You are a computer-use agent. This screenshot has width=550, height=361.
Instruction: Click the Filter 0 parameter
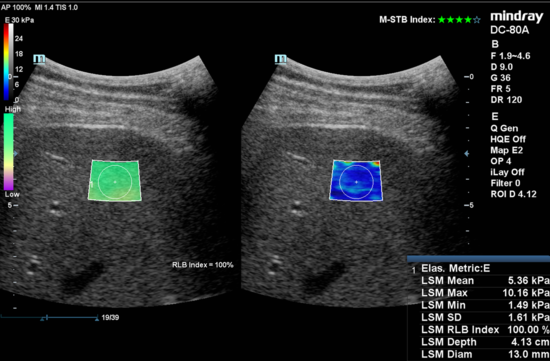(x=505, y=183)
